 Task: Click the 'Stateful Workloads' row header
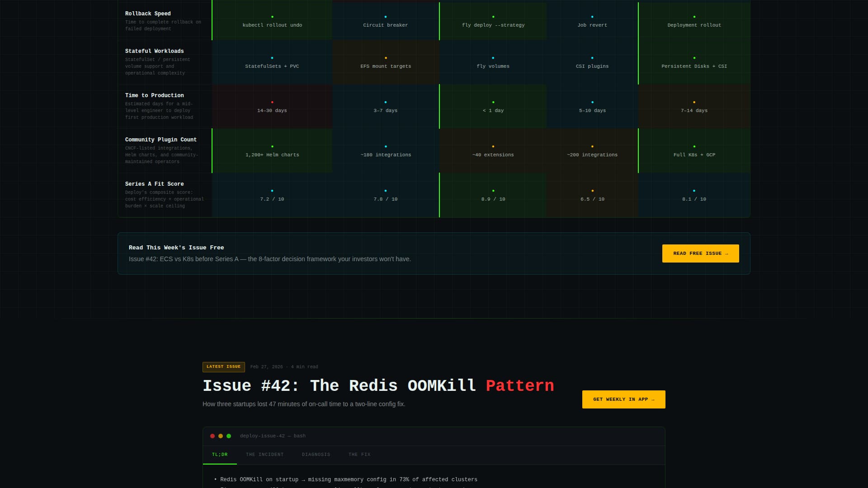165,62
